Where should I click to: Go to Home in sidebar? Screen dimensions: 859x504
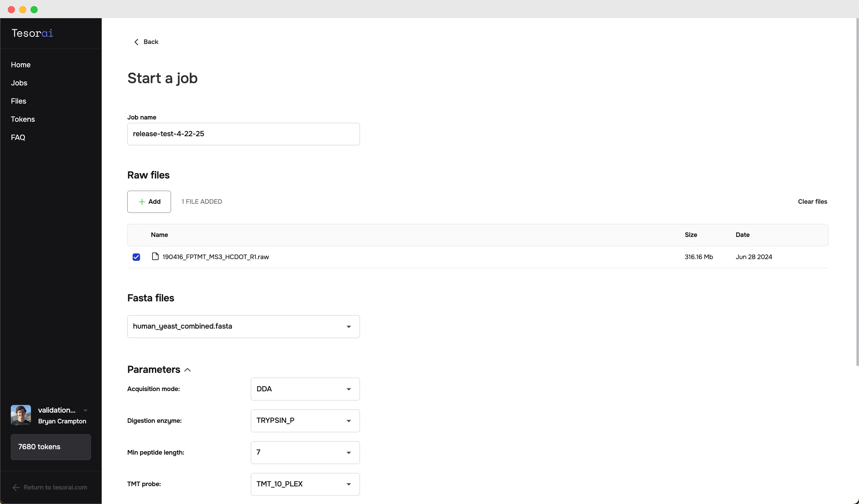[21, 65]
